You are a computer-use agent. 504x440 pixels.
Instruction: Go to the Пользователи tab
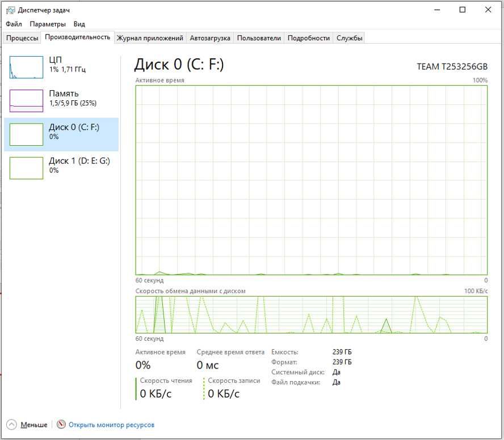259,38
